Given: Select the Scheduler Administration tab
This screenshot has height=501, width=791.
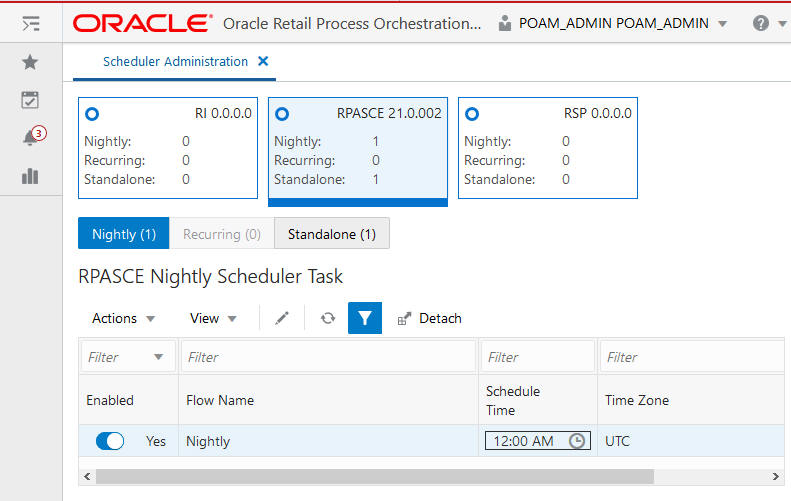Looking at the screenshot, I should (x=175, y=62).
